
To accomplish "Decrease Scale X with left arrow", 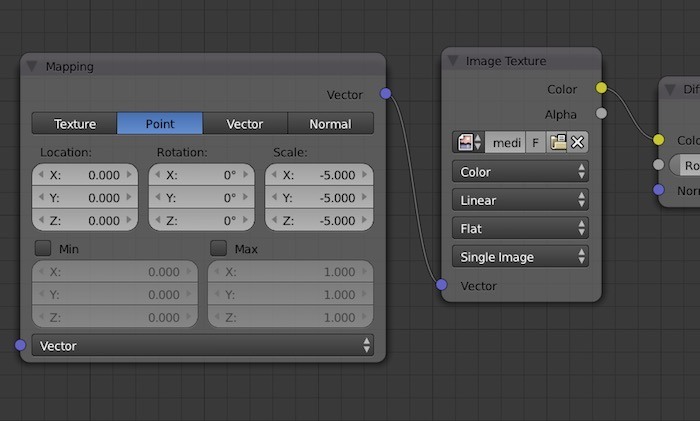I will pos(274,175).
